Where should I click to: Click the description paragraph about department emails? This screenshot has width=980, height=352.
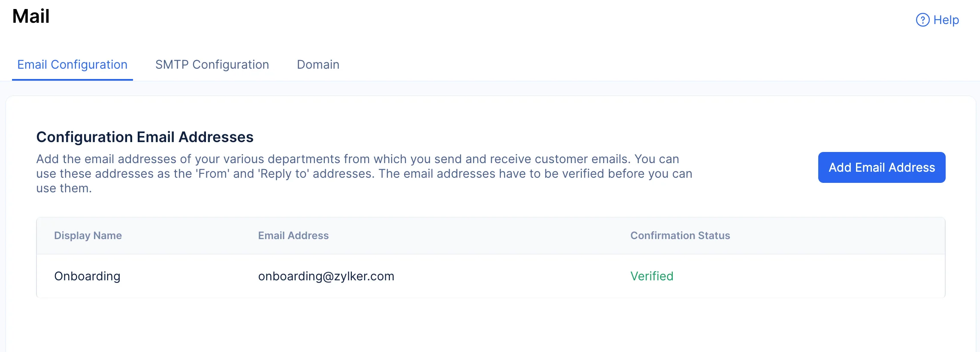coord(364,173)
